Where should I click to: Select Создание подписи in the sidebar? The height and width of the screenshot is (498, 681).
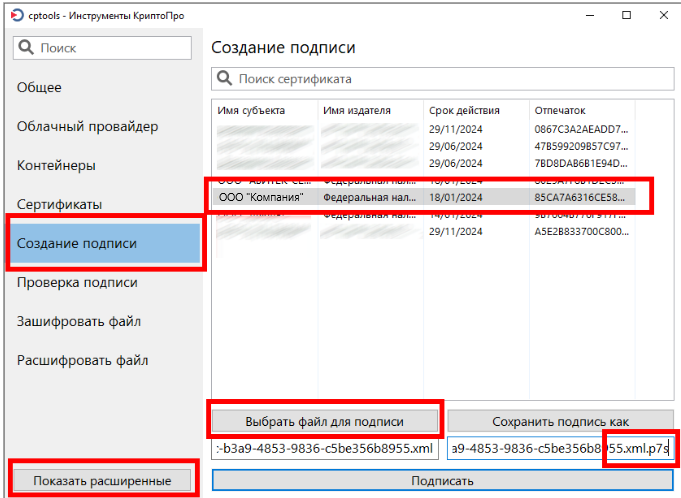coord(77,243)
